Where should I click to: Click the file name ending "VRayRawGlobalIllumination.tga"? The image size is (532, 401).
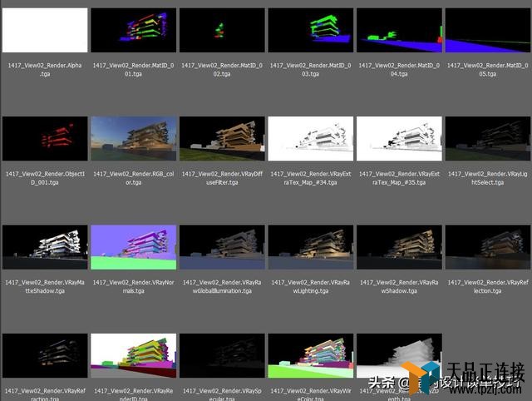222,286
